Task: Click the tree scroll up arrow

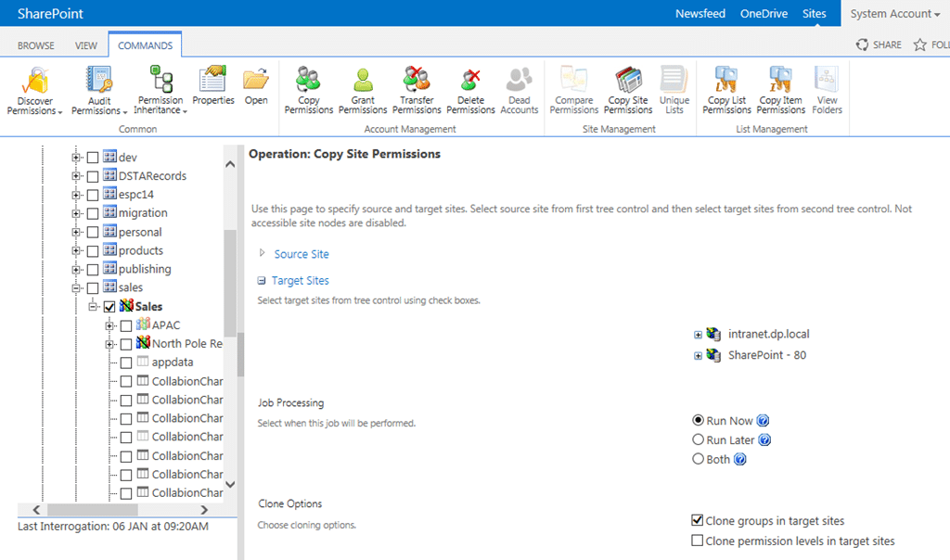Action: point(230,164)
